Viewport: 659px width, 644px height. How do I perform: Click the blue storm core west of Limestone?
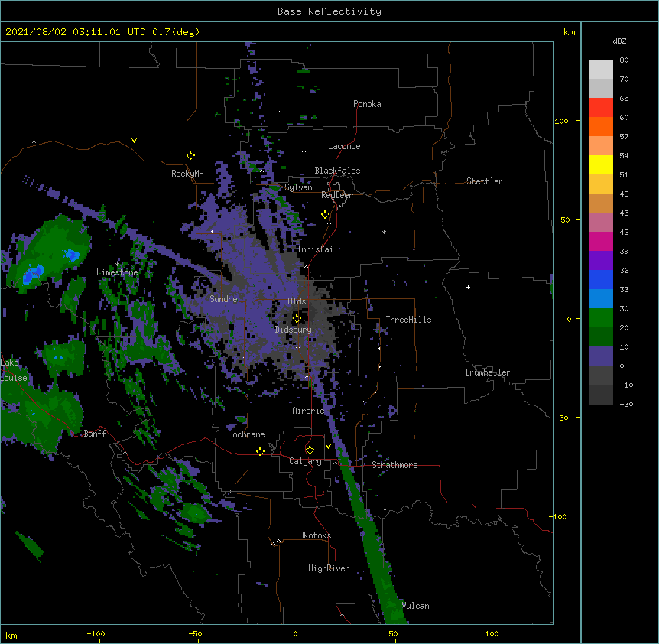click(33, 275)
